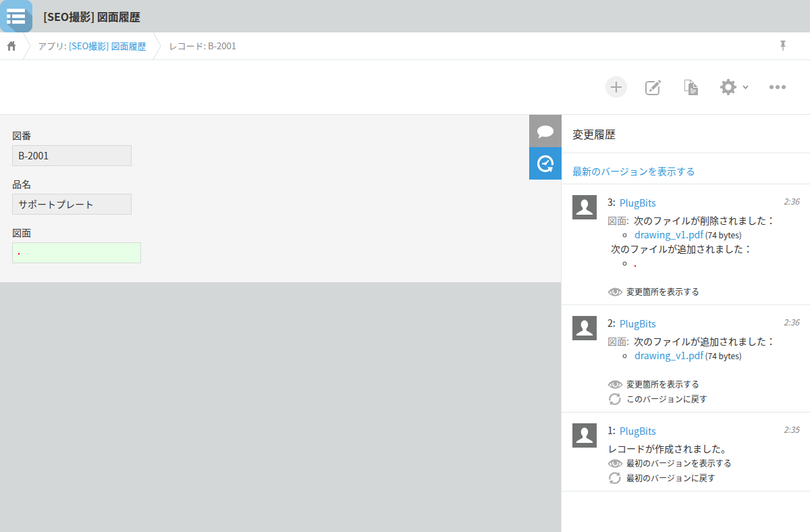Show the first version 最初のバージョンを表示する
The width and height of the screenshot is (810, 532).
670,463
